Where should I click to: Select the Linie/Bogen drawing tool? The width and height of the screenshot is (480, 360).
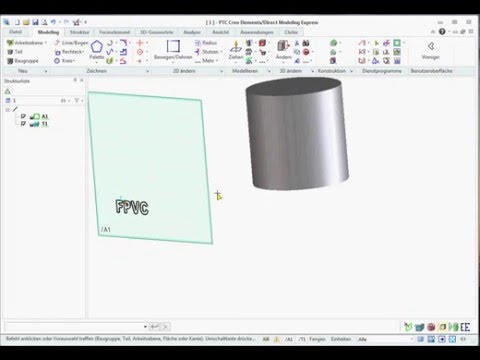coord(71,43)
